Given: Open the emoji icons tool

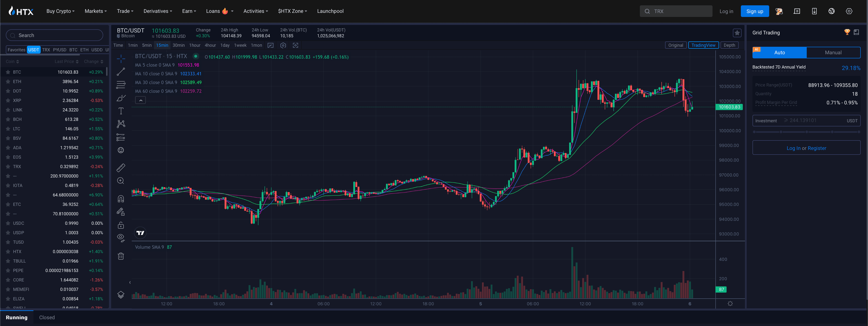Looking at the screenshot, I should [121, 150].
